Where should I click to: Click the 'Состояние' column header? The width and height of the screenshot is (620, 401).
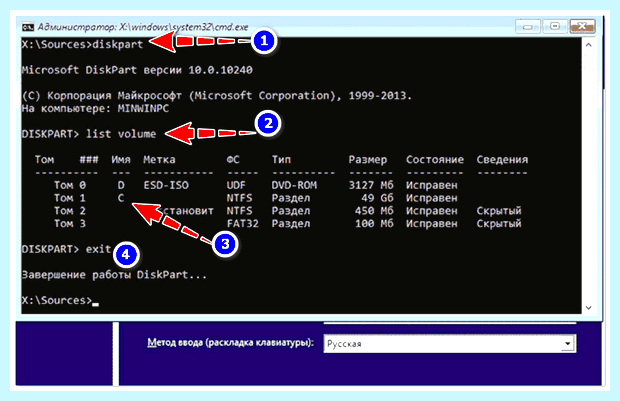(x=435, y=159)
